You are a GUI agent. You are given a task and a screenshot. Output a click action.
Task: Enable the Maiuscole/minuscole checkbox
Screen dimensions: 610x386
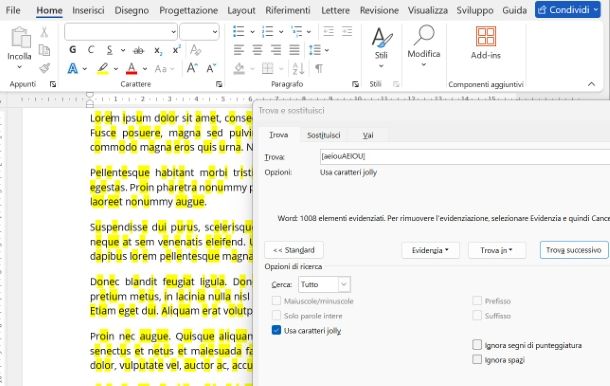[x=276, y=301]
